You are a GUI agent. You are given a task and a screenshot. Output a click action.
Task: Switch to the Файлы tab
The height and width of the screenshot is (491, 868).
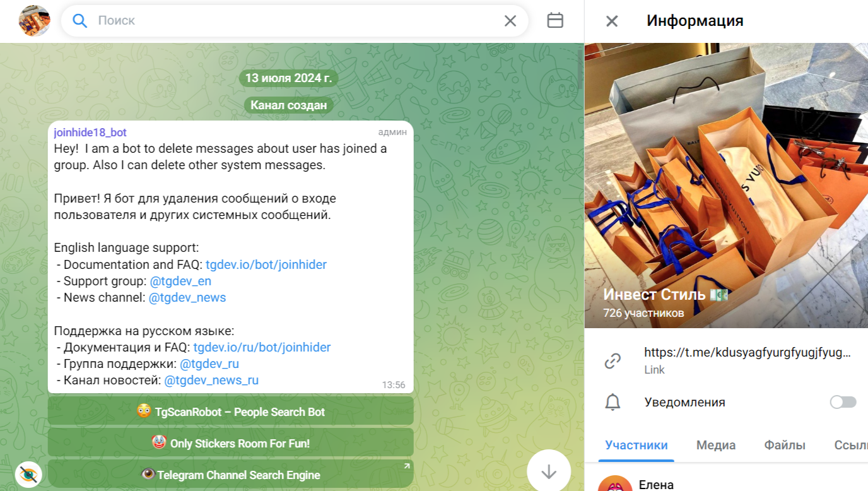click(785, 445)
